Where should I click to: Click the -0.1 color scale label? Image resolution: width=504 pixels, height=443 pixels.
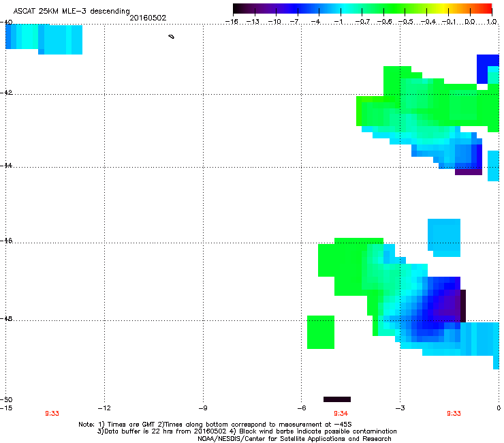(449, 22)
